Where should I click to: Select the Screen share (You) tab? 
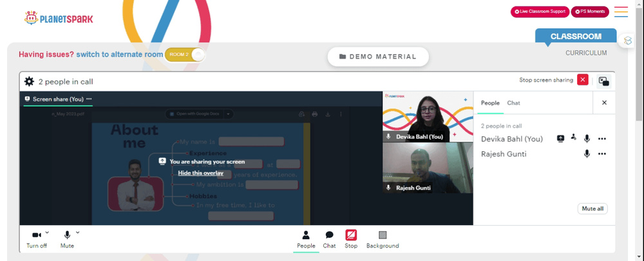click(x=58, y=99)
